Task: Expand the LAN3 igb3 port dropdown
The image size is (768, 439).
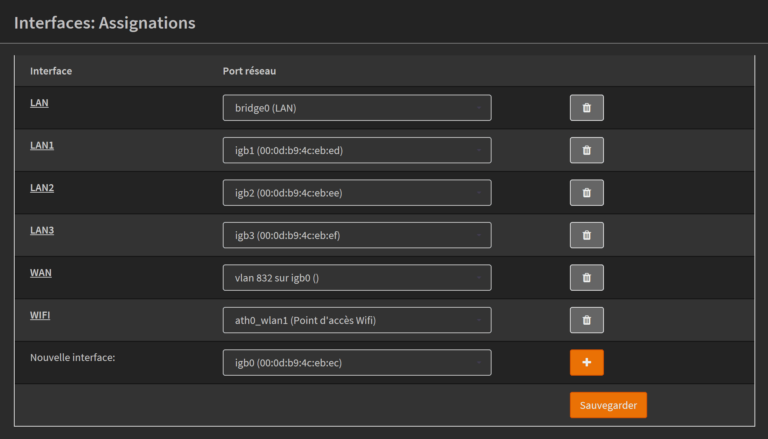Action: coord(356,235)
